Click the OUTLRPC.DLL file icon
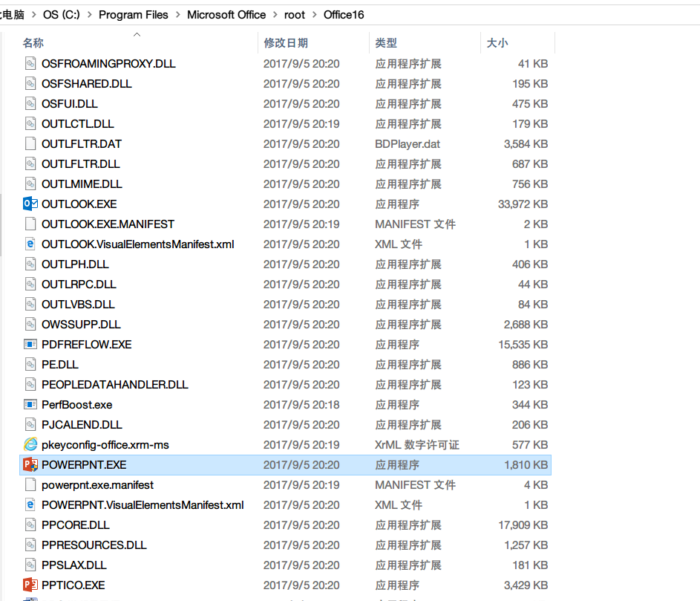 tap(30, 285)
